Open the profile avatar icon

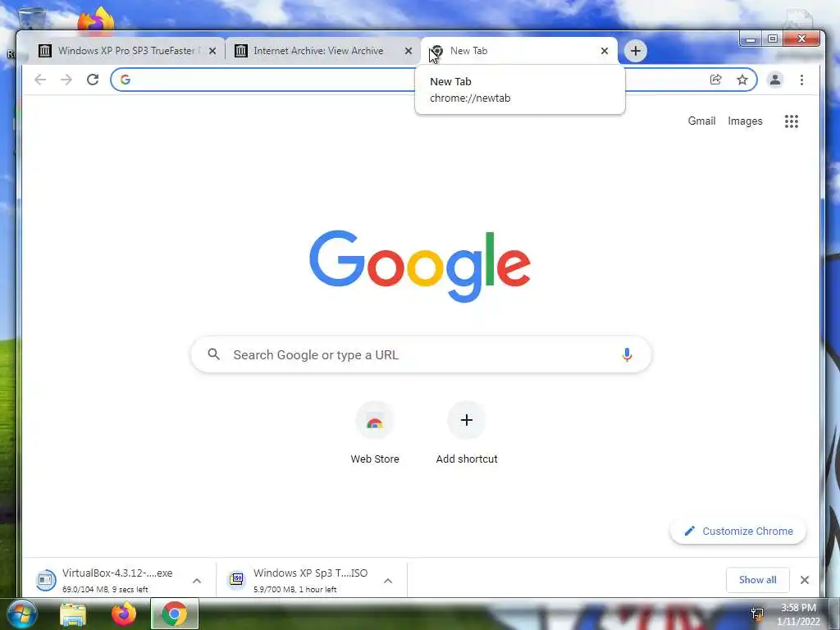coord(775,80)
